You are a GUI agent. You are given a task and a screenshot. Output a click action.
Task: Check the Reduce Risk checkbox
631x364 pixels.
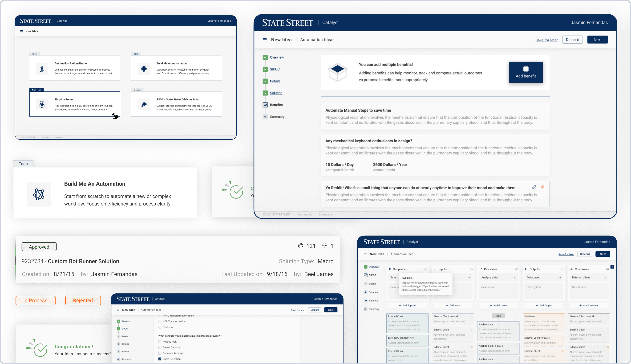point(160,341)
